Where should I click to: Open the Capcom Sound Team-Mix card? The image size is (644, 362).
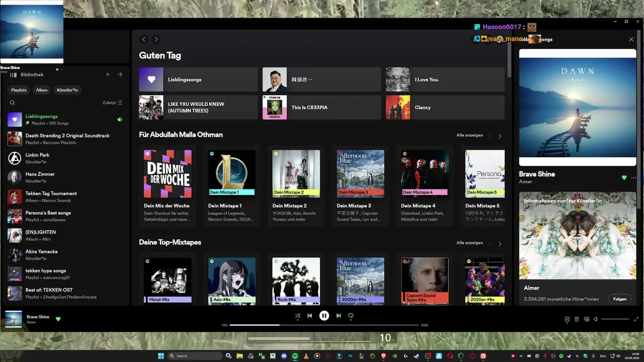[425, 280]
